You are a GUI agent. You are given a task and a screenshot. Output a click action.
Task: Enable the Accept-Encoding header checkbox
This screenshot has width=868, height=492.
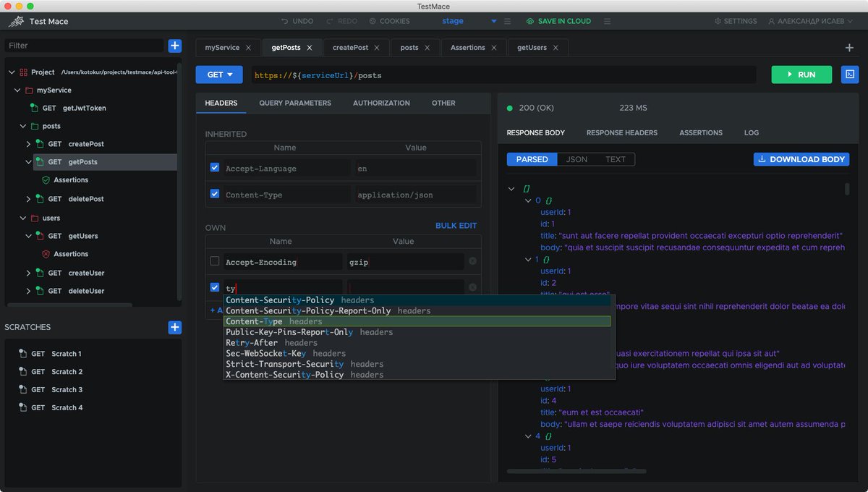point(215,260)
